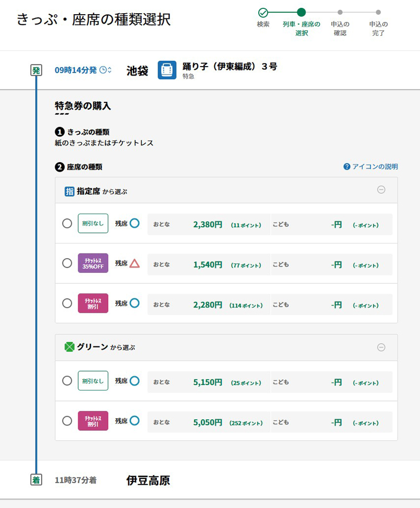Click the purple チケットレス35%OFF badge
The image size is (420, 508).
pyautogui.click(x=93, y=263)
